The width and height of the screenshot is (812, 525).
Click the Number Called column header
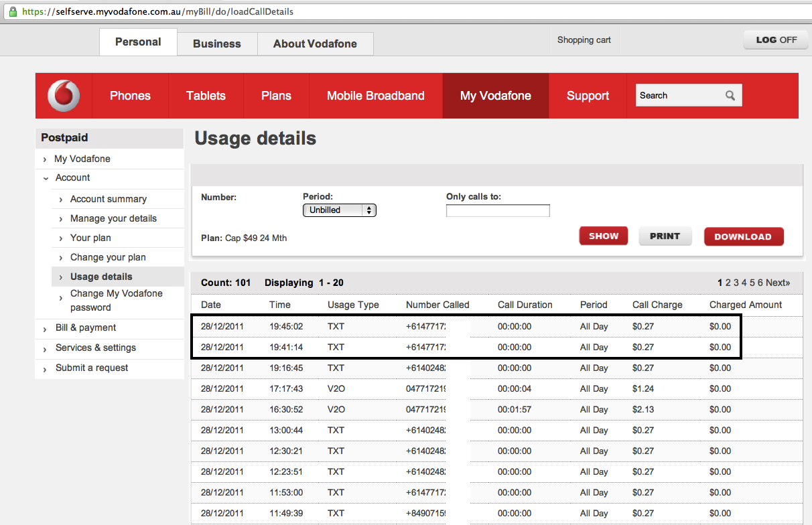point(437,305)
